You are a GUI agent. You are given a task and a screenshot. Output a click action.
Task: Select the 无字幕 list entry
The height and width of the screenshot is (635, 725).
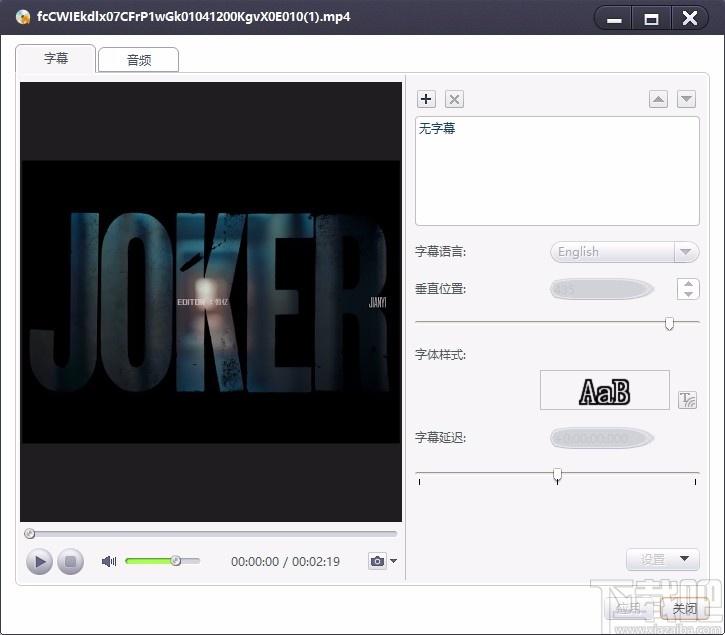(x=436, y=129)
